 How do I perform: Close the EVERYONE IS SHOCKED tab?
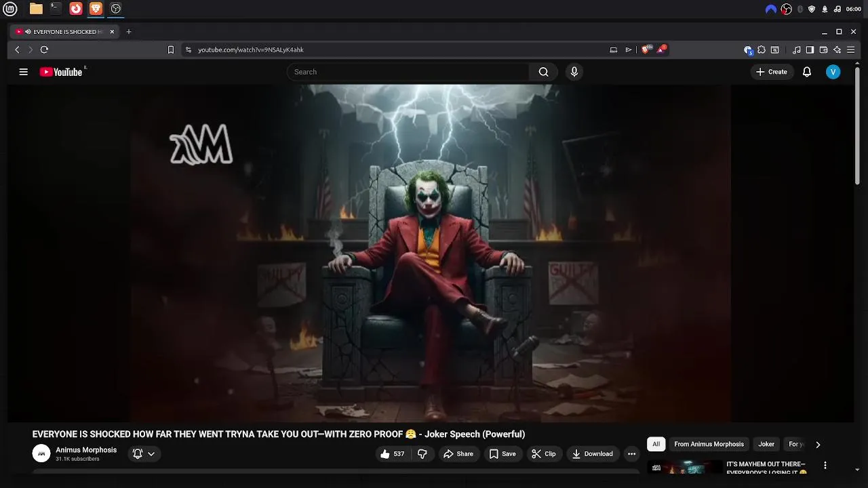pos(112,32)
